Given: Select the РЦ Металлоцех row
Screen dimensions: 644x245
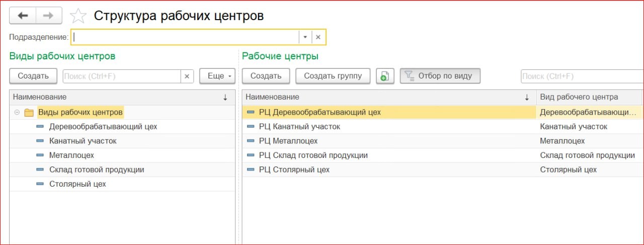Looking at the screenshot, I should (x=288, y=141).
